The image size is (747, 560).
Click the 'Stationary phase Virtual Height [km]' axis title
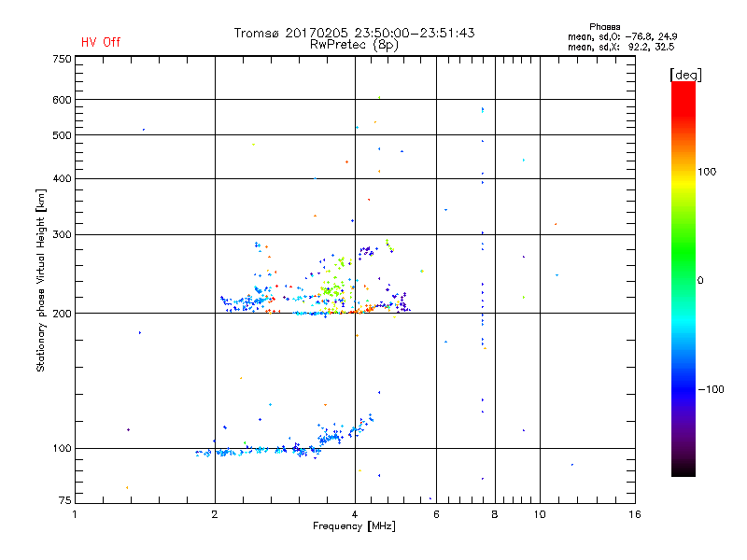pyautogui.click(x=41, y=280)
